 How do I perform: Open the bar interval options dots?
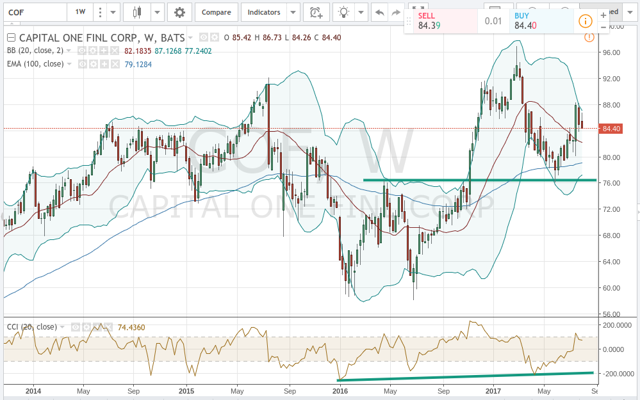point(100,12)
